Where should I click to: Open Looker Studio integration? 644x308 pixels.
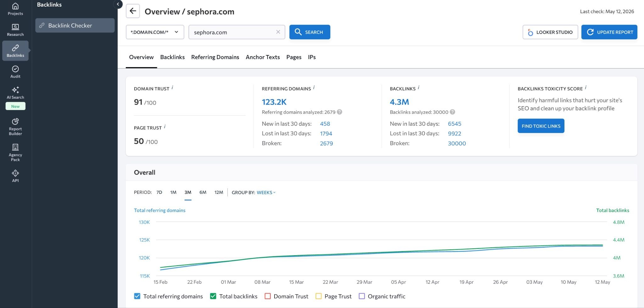(550, 32)
